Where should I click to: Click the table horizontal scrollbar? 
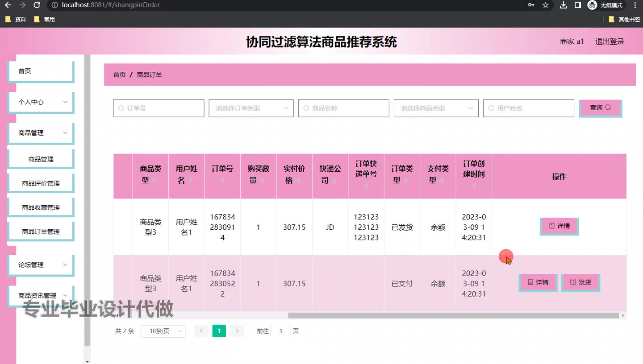pyautogui.click(x=453, y=315)
